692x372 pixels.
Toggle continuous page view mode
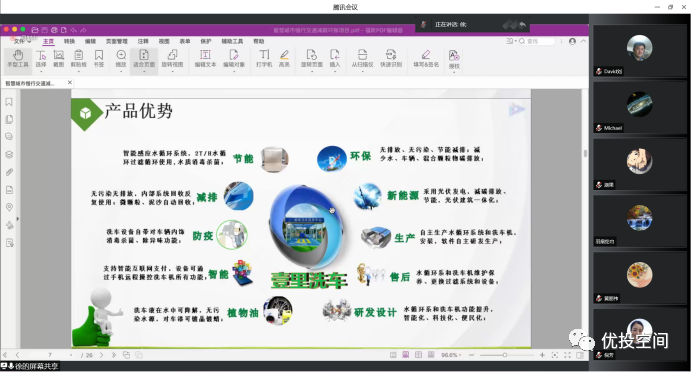(x=406, y=355)
